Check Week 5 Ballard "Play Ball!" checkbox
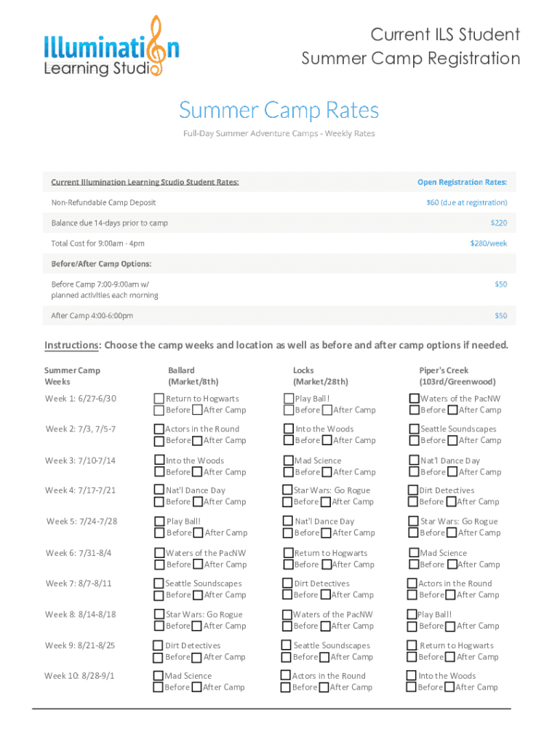This screenshot has height=745, width=560. (x=159, y=521)
